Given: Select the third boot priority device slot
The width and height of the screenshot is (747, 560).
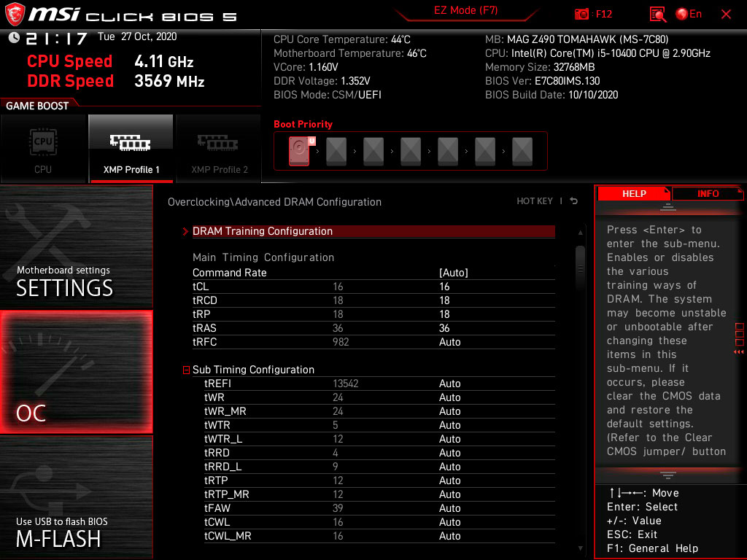Looking at the screenshot, I should point(373,151).
